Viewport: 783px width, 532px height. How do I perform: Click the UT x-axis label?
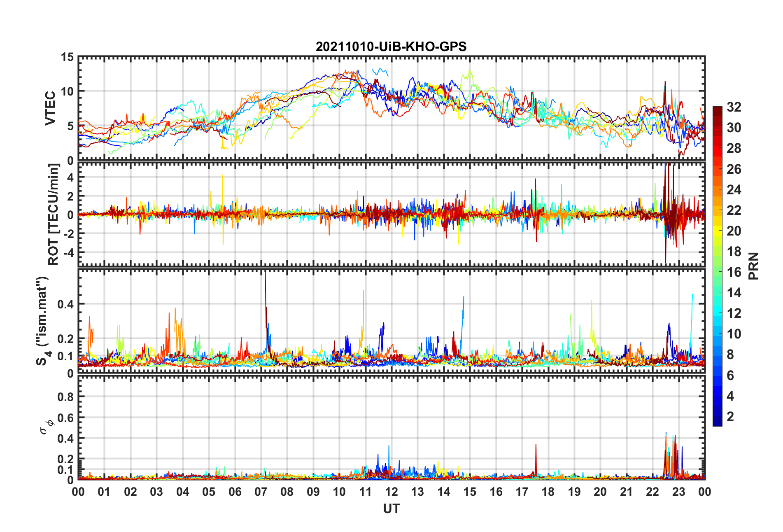pyautogui.click(x=391, y=509)
